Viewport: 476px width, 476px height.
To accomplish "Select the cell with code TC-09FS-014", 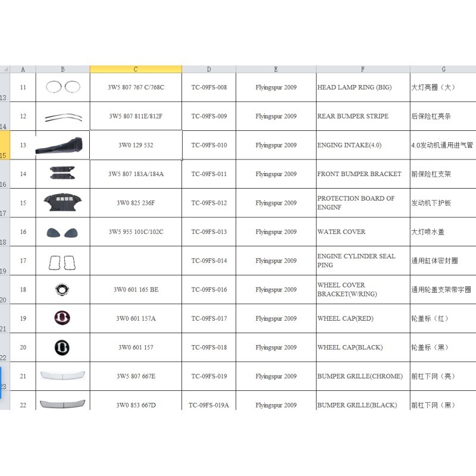I will point(209,261).
